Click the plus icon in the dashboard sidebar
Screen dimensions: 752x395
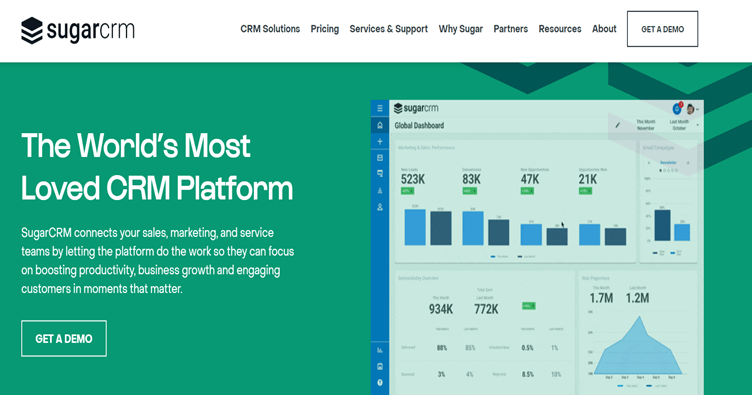coord(380,141)
